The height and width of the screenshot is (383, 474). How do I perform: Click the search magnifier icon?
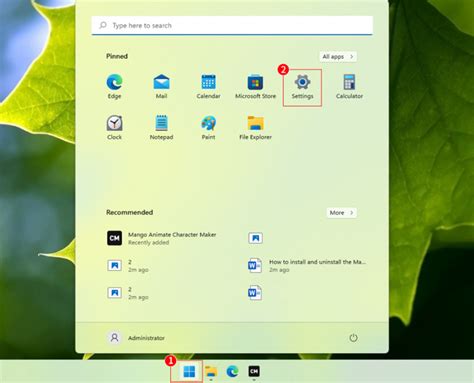103,25
